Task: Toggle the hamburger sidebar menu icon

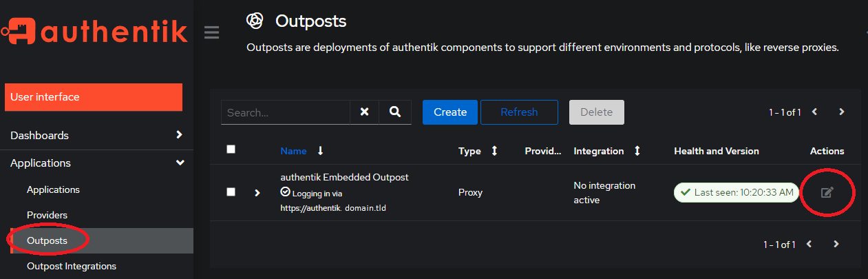Action: pos(212,32)
